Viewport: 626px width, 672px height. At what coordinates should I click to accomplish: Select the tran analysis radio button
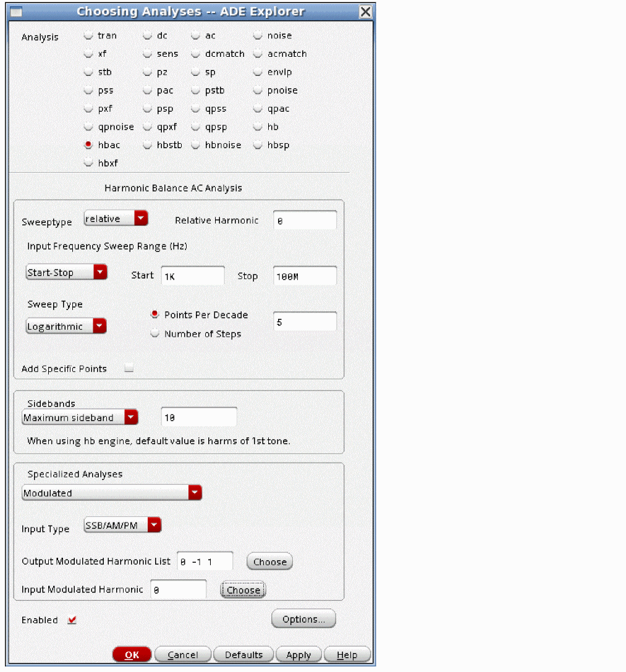click(88, 36)
